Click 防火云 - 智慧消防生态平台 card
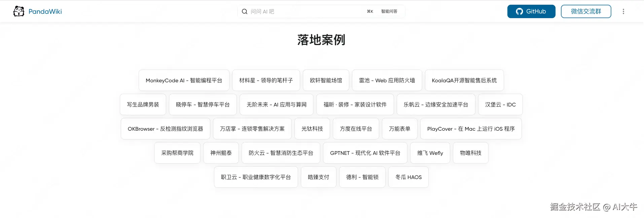644x218 pixels. 281,153
